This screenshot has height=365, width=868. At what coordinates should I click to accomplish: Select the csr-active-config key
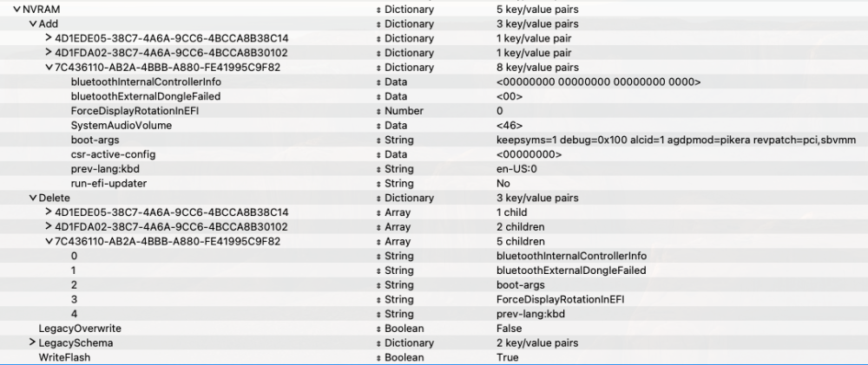point(113,154)
